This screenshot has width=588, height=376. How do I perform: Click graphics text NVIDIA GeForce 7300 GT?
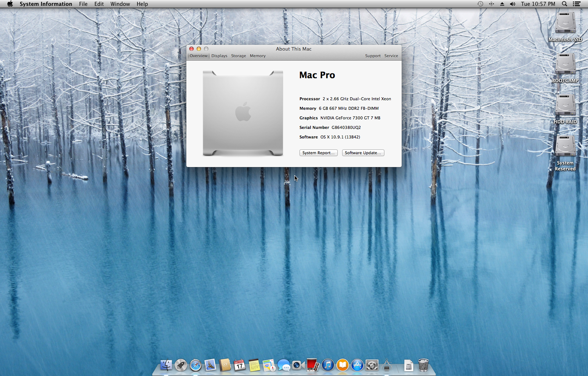pyautogui.click(x=350, y=118)
